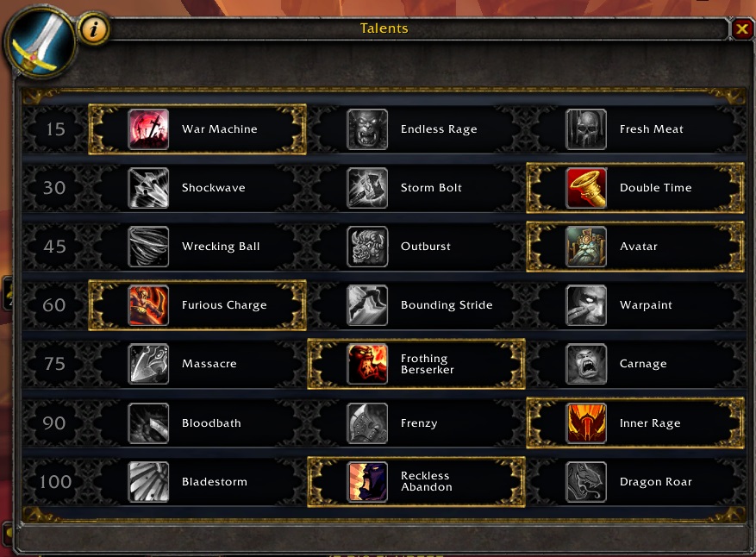Pick the Wrecking Ball talent icon
756x557 pixels.
tap(148, 247)
